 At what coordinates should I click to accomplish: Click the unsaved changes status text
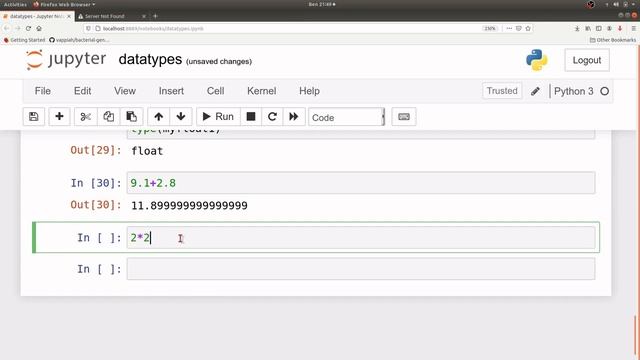[x=219, y=62]
